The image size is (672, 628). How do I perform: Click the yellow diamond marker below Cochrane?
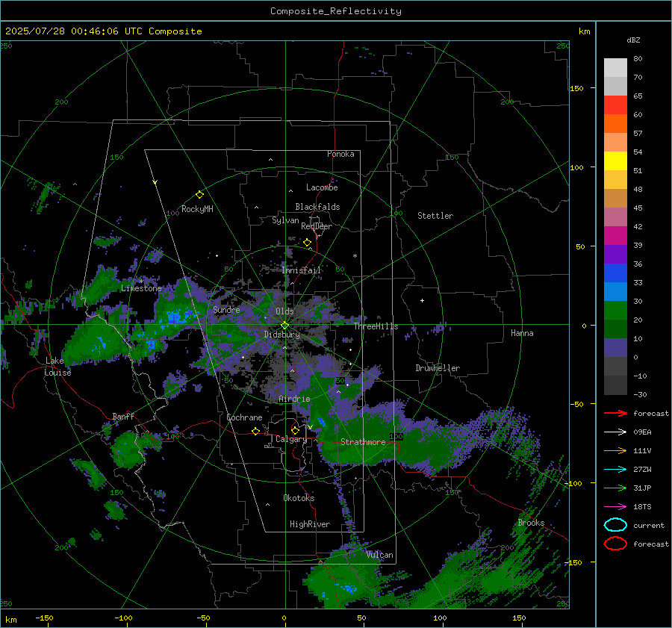click(256, 431)
